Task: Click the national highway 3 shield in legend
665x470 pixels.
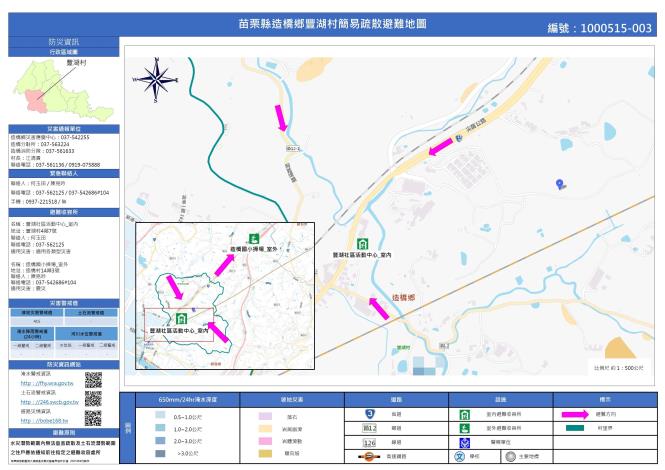Action: pos(370,414)
